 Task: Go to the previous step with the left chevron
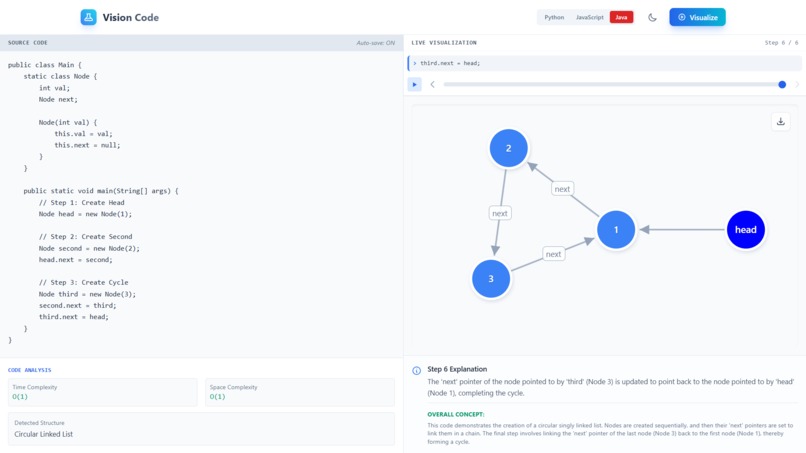point(432,84)
